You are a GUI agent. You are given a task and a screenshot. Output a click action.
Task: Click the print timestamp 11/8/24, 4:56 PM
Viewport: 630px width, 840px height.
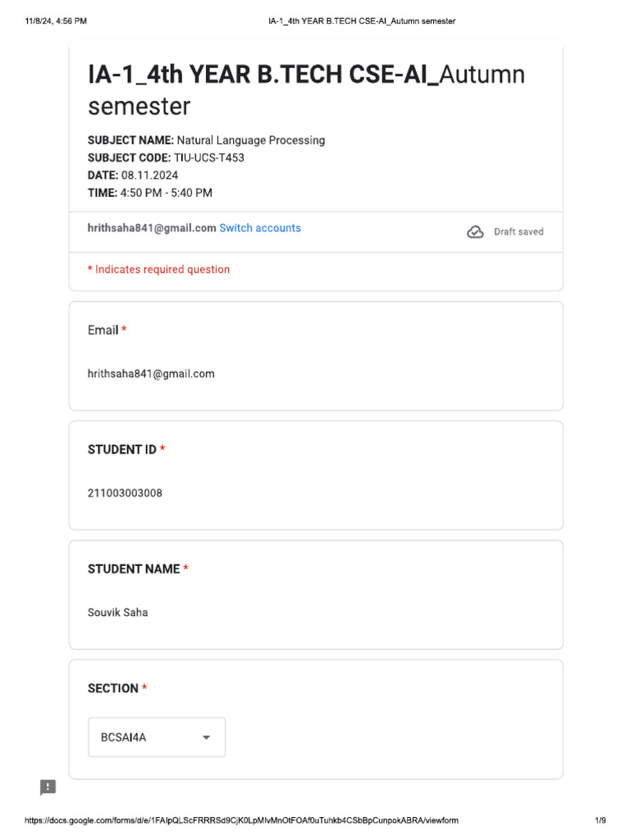56,21
